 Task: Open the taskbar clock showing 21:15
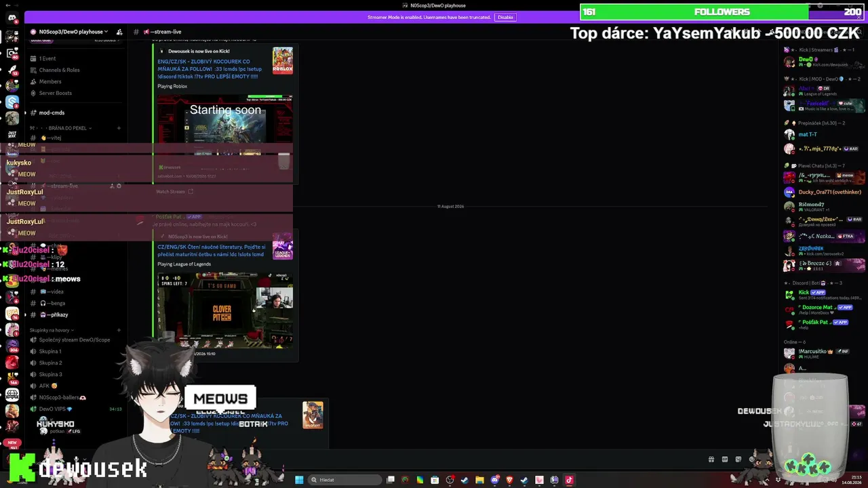pyautogui.click(x=852, y=480)
